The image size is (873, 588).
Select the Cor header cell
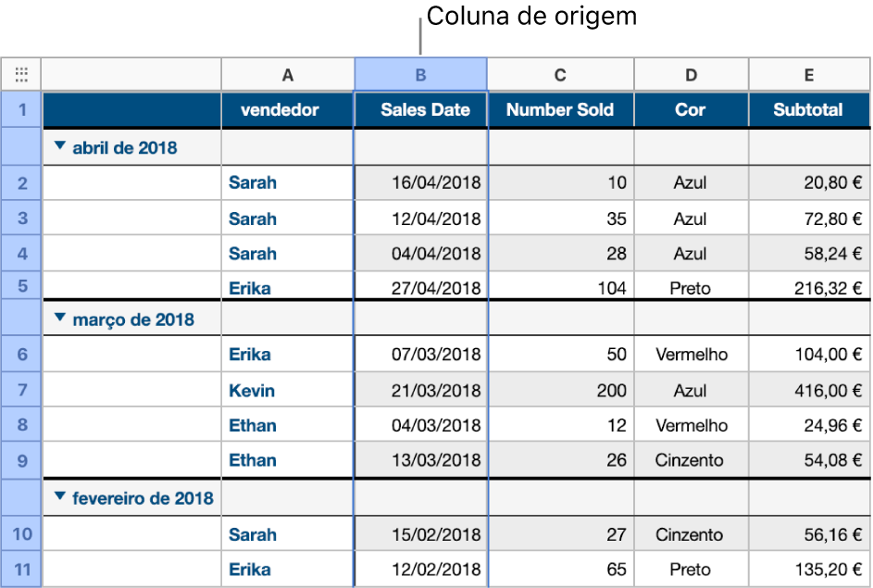tap(691, 109)
